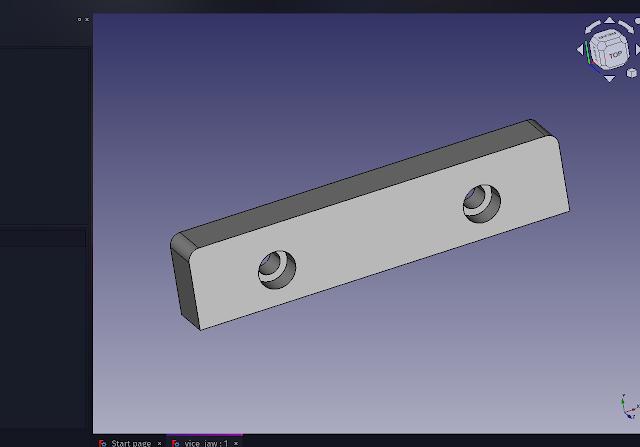The height and width of the screenshot is (447, 640).
Task: Select the vice_jaw : 1 document tab
Action: point(206,443)
